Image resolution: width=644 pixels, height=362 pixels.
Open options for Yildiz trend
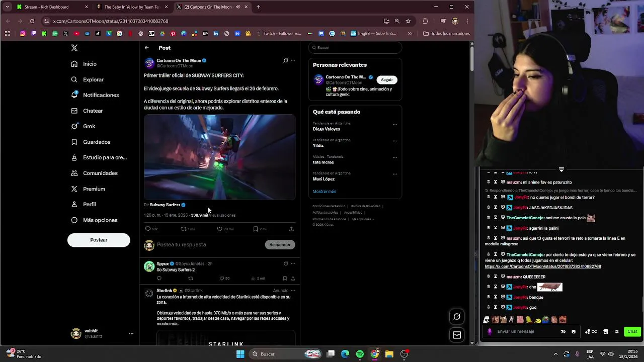click(394, 141)
